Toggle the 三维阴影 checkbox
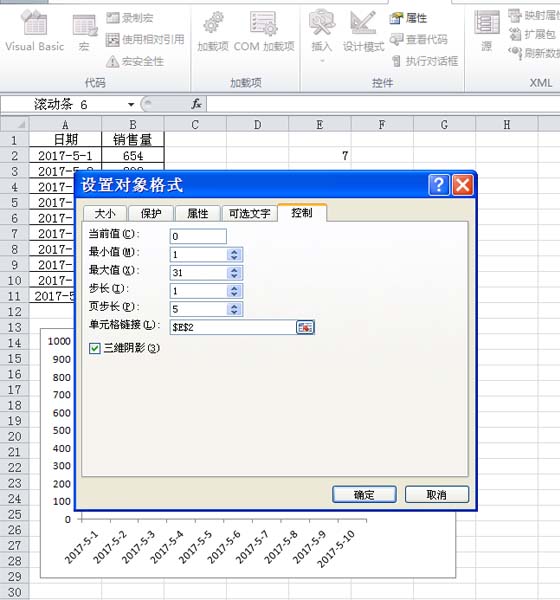 (95, 348)
